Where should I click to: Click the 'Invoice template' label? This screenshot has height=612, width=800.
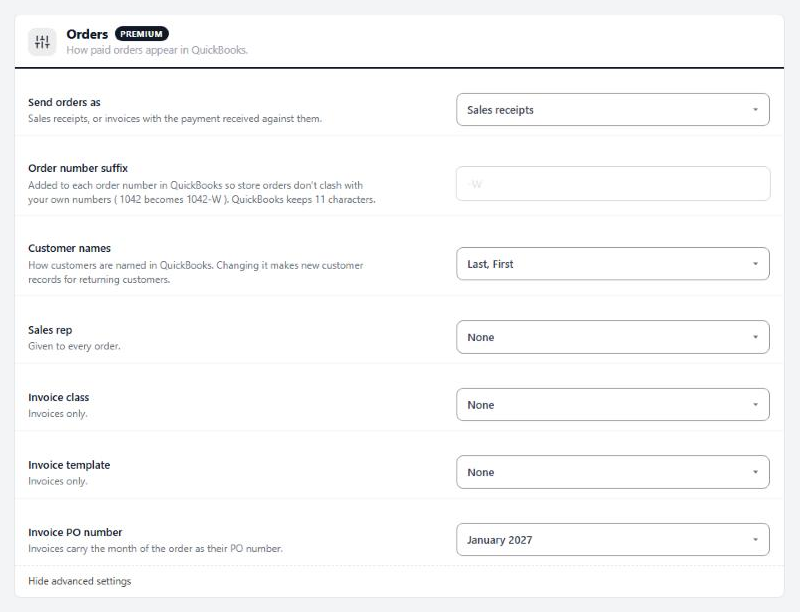pos(69,465)
